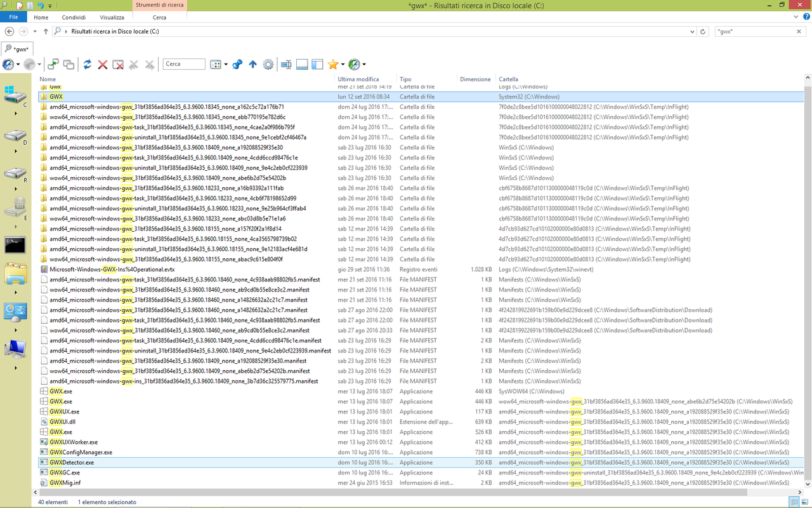The image size is (812, 508).
Task: Select the GWXMig.inf file row
Action: tap(421, 483)
